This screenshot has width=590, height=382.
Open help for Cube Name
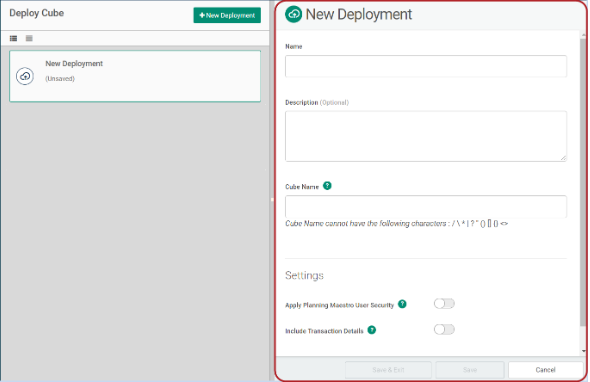pyautogui.click(x=327, y=186)
